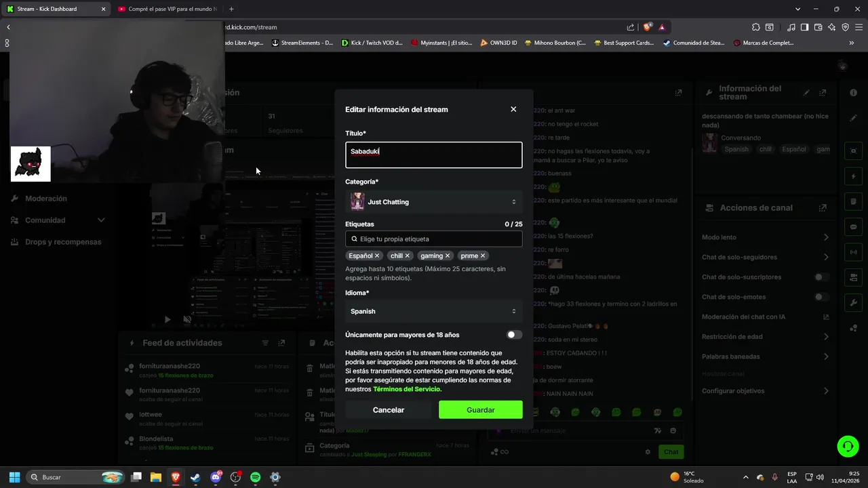Open browser hamburger menu
The width and height of the screenshot is (868, 488).
tap(859, 27)
